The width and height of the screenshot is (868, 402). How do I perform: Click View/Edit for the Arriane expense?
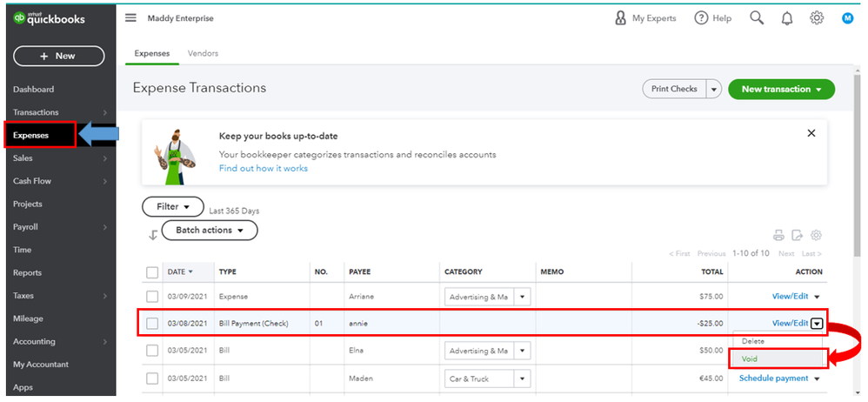791,296
